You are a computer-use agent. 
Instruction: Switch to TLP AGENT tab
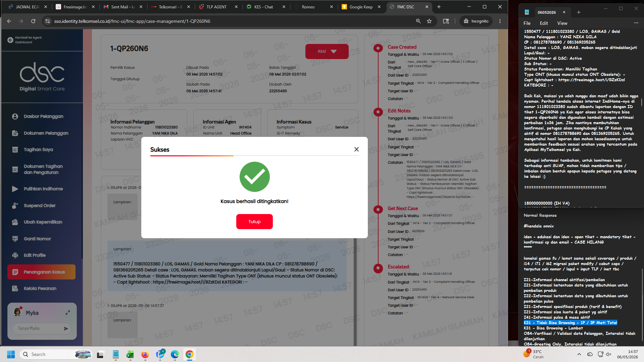click(x=218, y=7)
